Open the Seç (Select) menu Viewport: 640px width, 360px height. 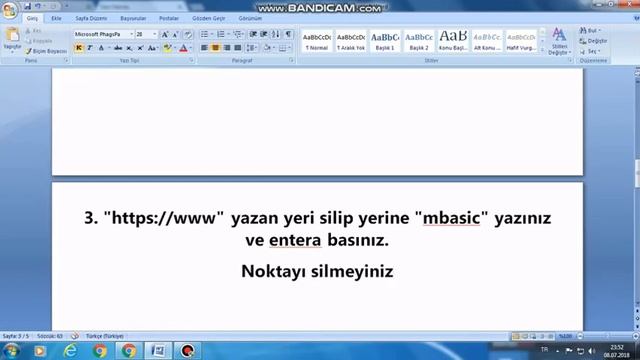tap(590, 51)
